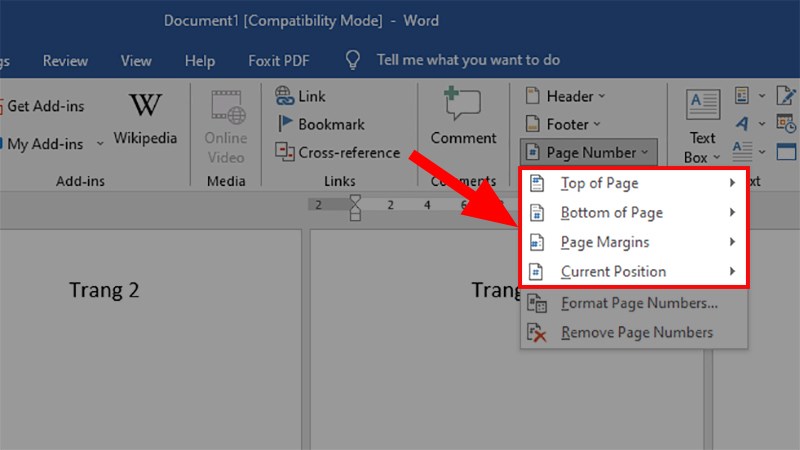Expand the Header dropdown arrow

602,96
